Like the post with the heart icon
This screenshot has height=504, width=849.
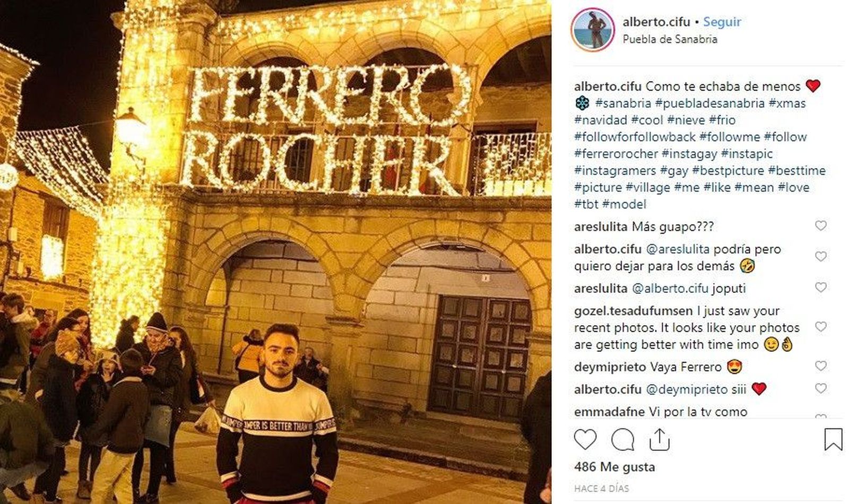pyautogui.click(x=585, y=440)
